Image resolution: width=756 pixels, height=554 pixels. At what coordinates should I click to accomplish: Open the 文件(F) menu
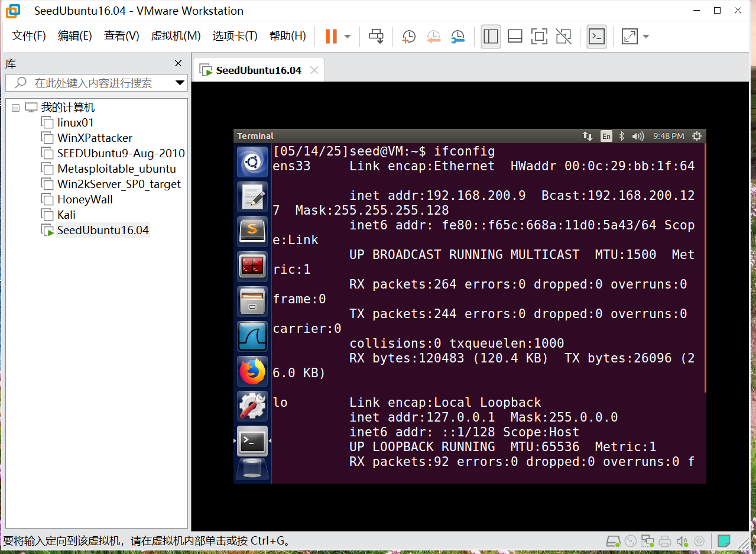(29, 36)
